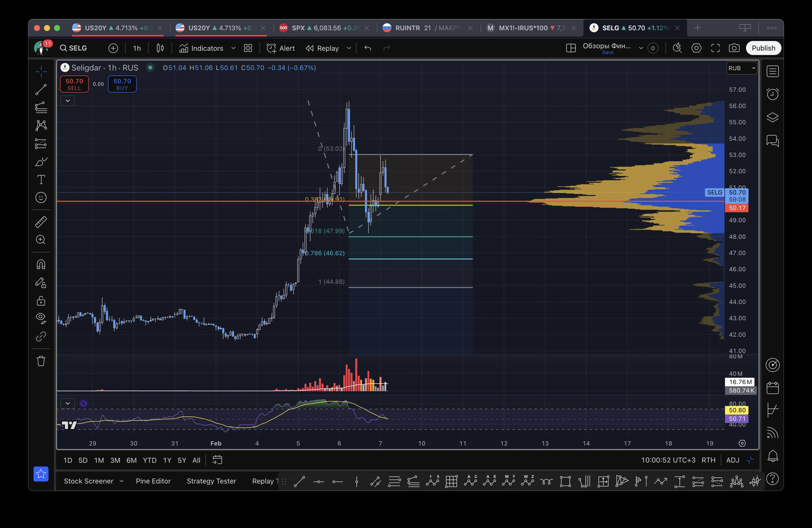Open forecasting and measurement tools
The image size is (812, 528).
(41, 144)
